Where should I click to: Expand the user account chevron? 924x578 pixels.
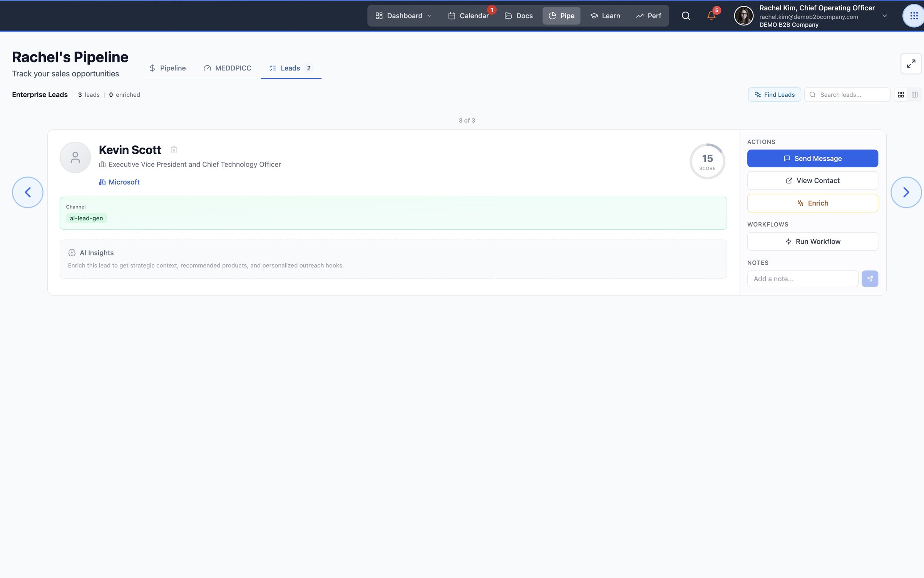[x=884, y=16]
